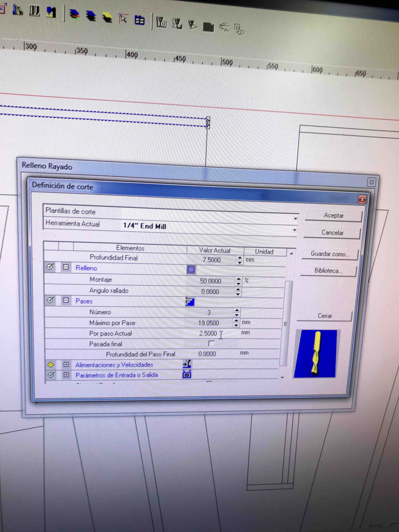Screen dimensions: 399x532
Task: Click the Alimentaciones y Velocidades feed icon
Action: [x=187, y=364]
